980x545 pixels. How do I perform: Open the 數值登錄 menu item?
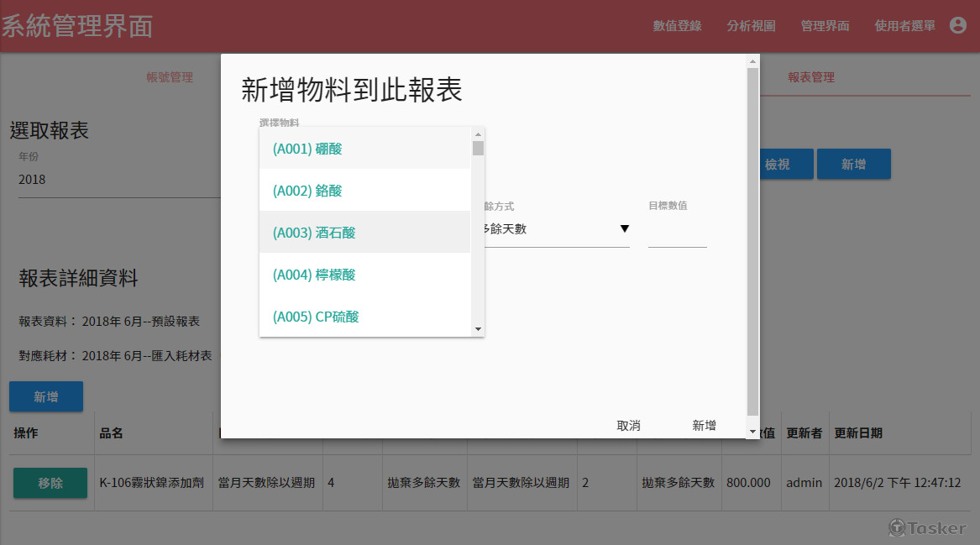pos(677,26)
